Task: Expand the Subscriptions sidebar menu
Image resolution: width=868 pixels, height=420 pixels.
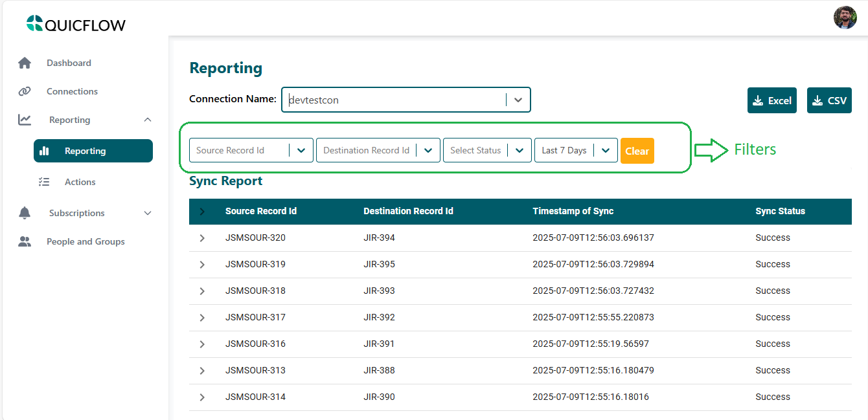Action: pos(148,213)
